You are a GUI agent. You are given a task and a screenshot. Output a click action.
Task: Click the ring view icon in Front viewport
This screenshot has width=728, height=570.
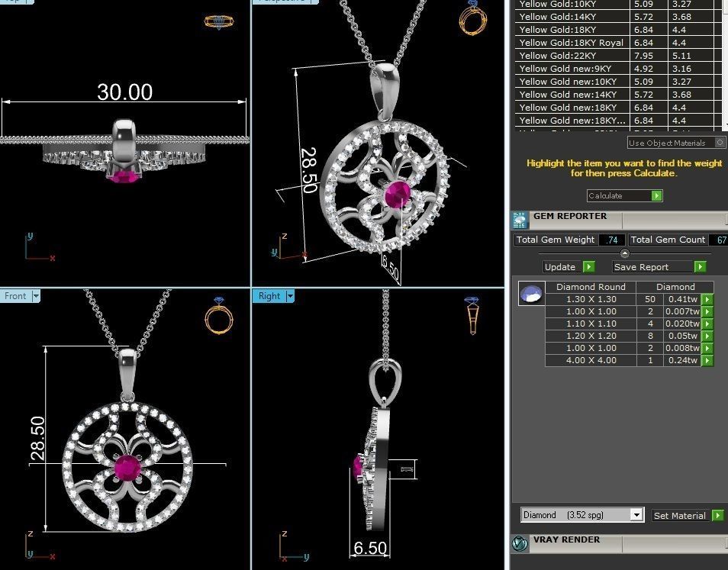pos(219,316)
